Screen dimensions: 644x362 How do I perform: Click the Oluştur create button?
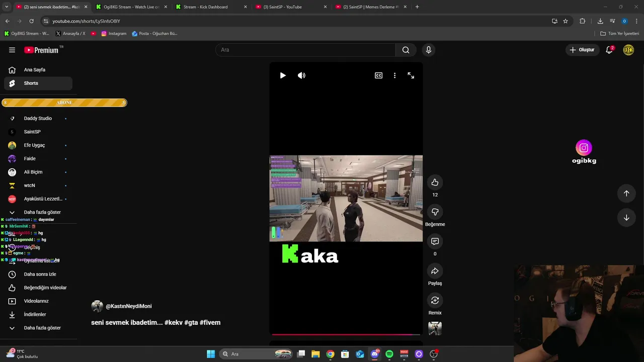[582, 50]
